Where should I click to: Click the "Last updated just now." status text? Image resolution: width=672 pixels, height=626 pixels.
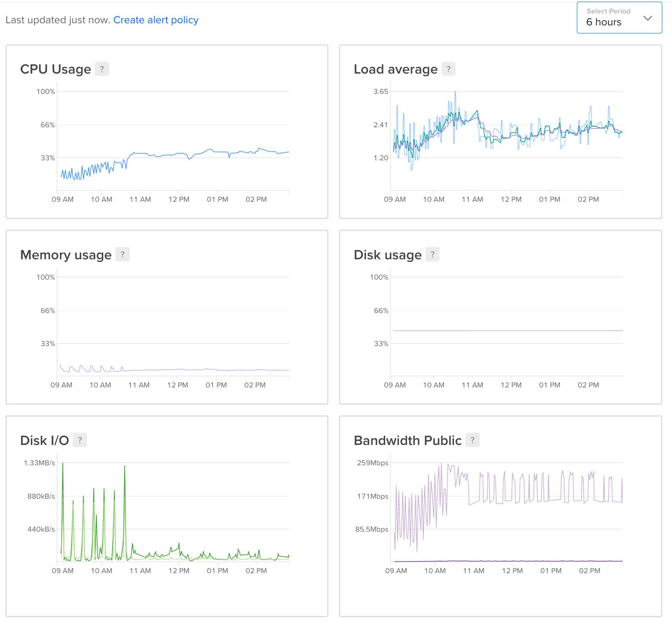[x=58, y=20]
